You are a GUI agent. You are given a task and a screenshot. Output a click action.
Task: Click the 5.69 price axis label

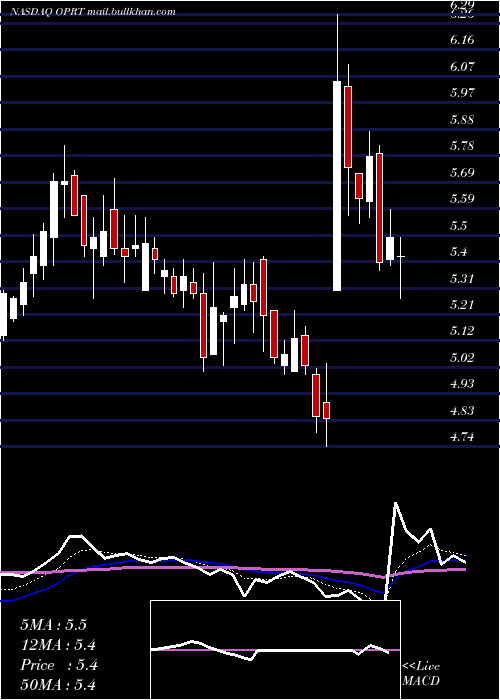click(462, 172)
